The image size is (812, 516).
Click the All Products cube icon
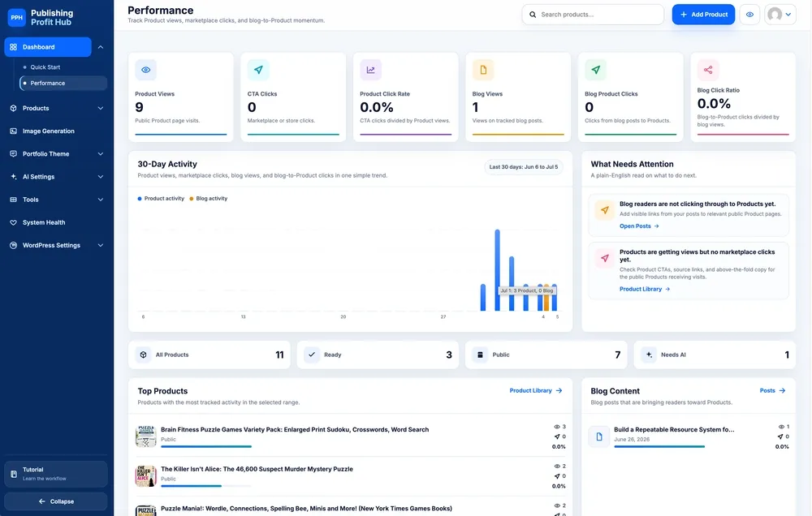pyautogui.click(x=144, y=355)
